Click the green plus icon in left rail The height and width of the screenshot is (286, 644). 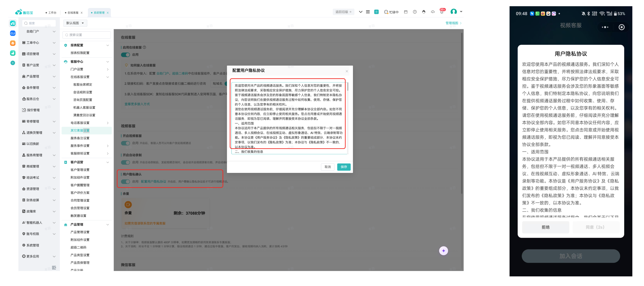point(13,63)
